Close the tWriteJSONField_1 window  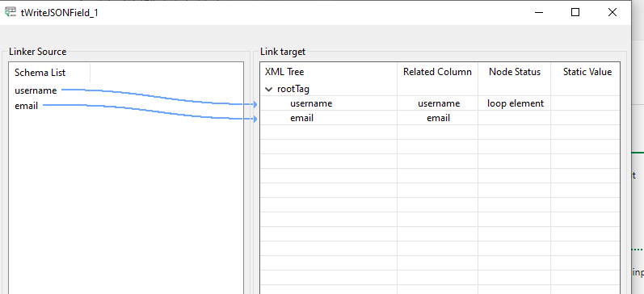[612, 13]
